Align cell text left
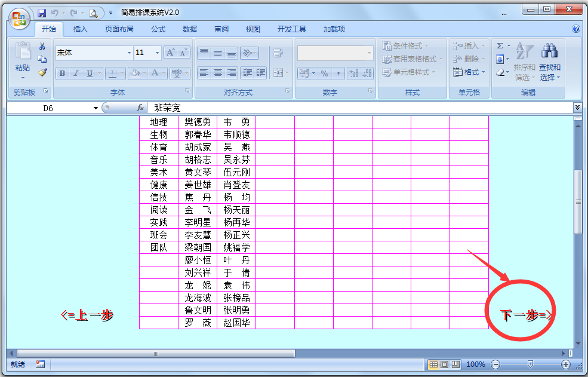 tap(204, 72)
